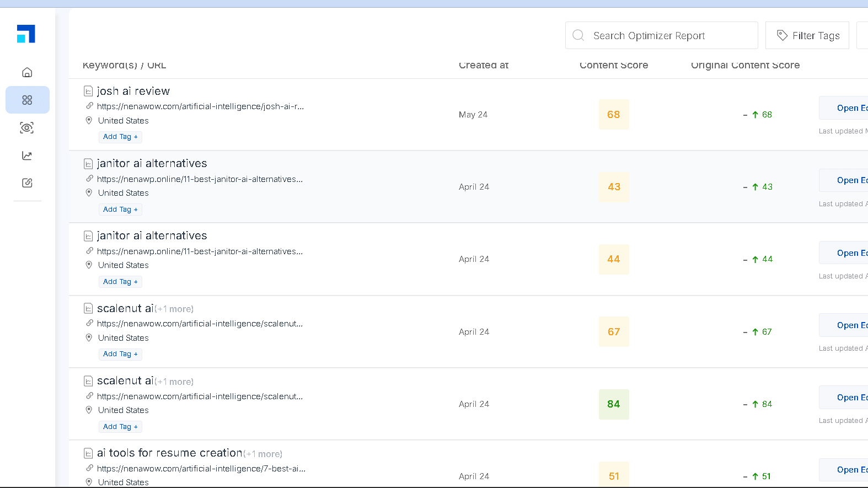Click the content score badge 43
This screenshot has height=488, width=868.
(x=614, y=187)
